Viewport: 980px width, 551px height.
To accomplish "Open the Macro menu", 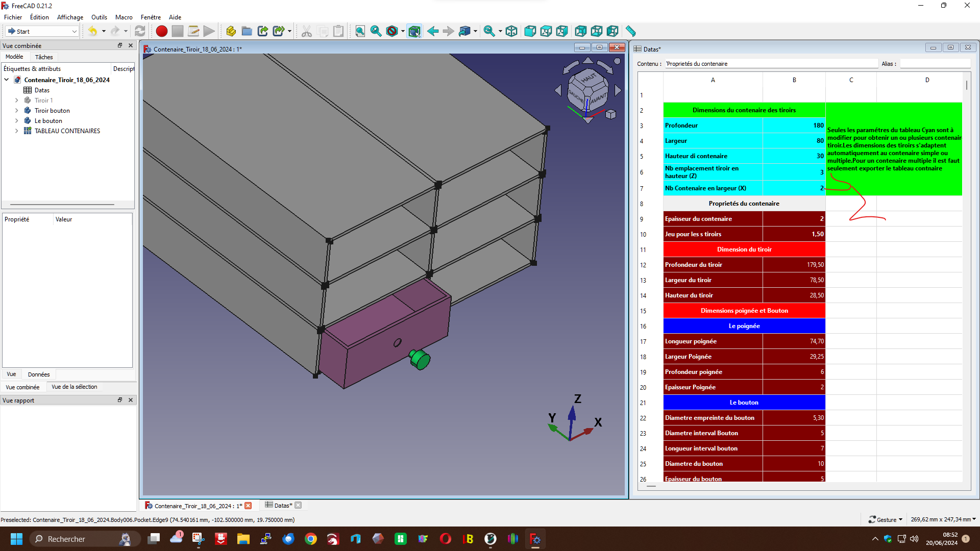I will pyautogui.click(x=124, y=17).
